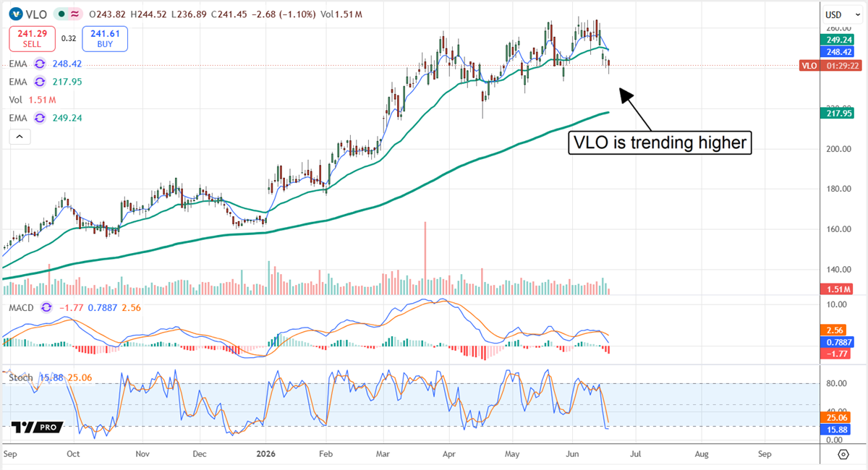Click blue 0.7887 MACD scale label

tap(838, 342)
